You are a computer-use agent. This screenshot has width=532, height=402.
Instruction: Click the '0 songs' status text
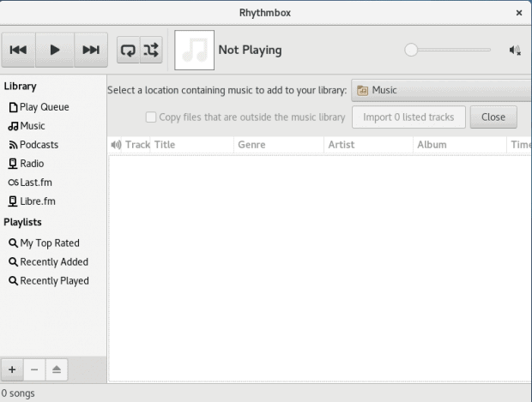click(18, 393)
